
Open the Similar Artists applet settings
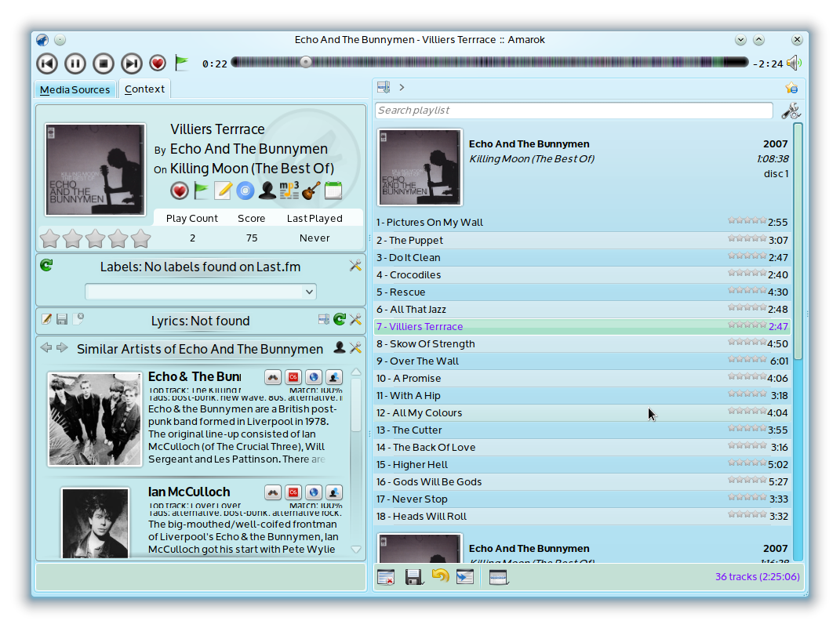[x=355, y=348]
